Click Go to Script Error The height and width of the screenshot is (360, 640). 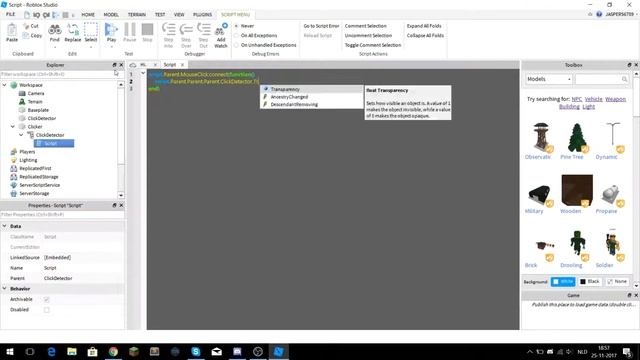(x=321, y=26)
